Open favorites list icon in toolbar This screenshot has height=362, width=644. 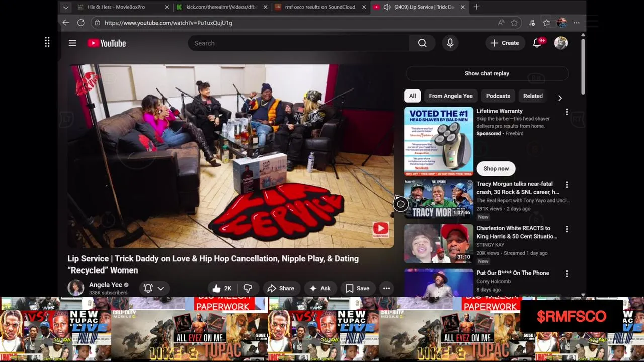(x=547, y=23)
